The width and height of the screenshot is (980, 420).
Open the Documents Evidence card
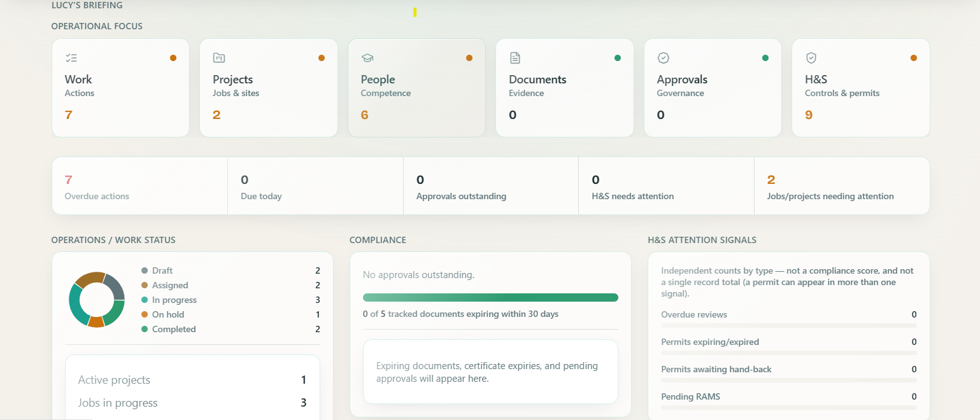[565, 88]
